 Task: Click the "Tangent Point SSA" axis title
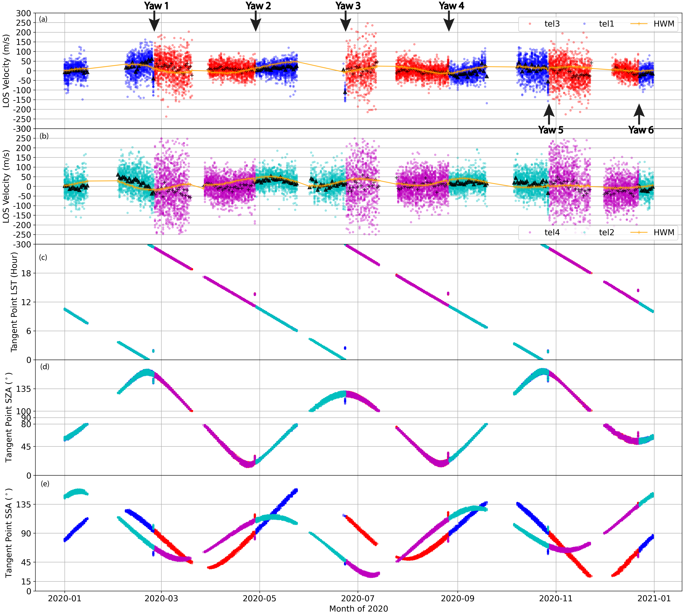click(x=9, y=533)
